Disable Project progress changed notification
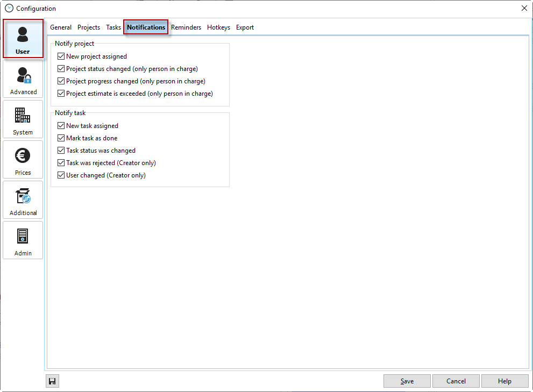533x392 pixels. tap(61, 81)
